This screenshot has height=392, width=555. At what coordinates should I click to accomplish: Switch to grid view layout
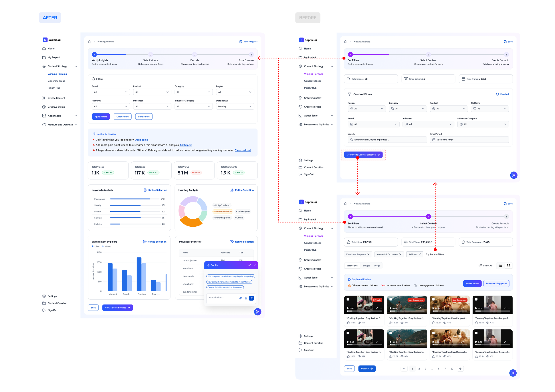[508, 266]
